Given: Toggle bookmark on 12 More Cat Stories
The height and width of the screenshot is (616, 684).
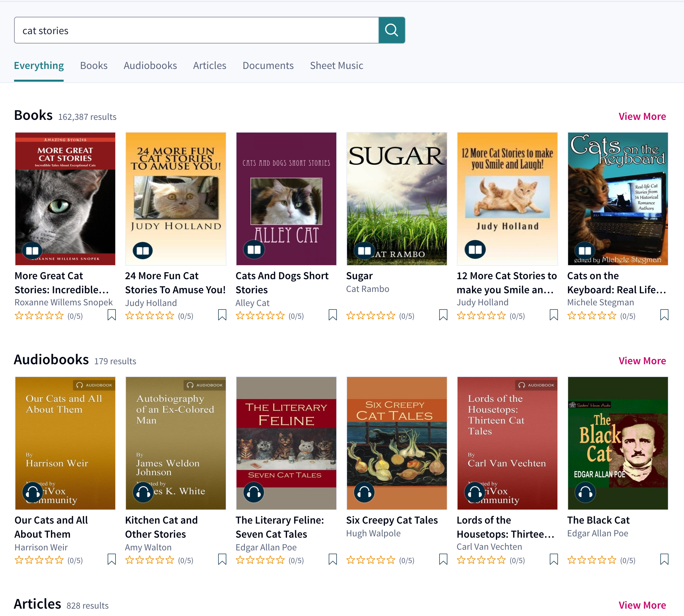Looking at the screenshot, I should (553, 315).
